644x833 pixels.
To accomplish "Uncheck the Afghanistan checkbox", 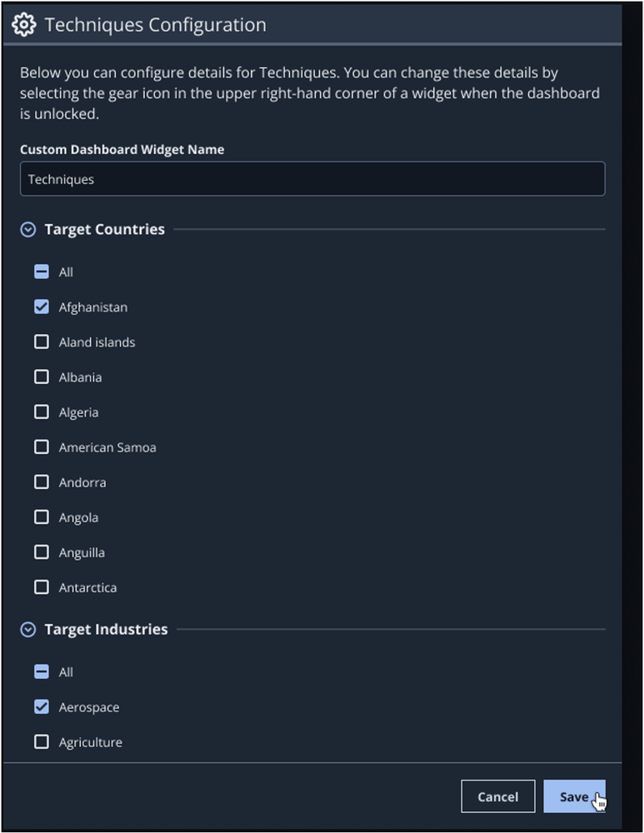I will pos(42,307).
